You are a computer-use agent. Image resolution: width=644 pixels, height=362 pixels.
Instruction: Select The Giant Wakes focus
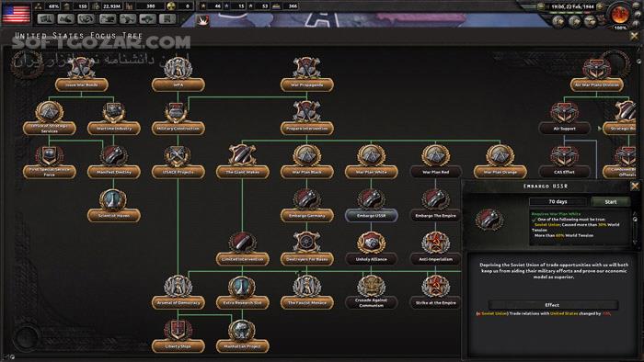pos(242,172)
